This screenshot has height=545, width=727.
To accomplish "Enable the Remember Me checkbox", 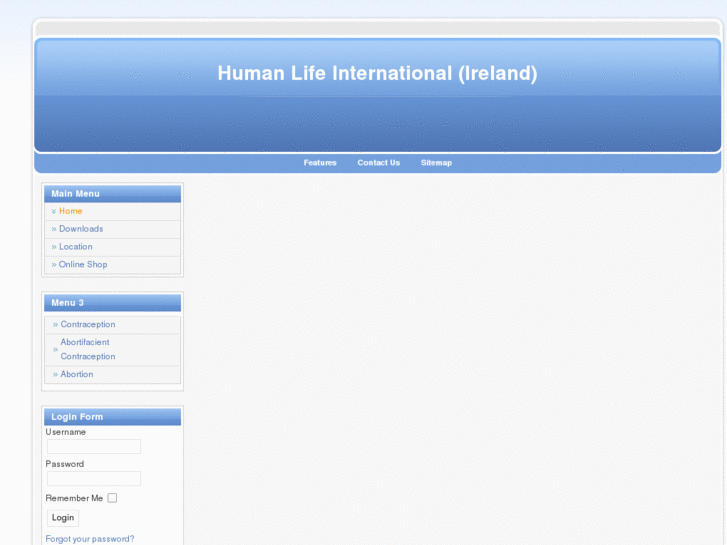I will point(112,498).
